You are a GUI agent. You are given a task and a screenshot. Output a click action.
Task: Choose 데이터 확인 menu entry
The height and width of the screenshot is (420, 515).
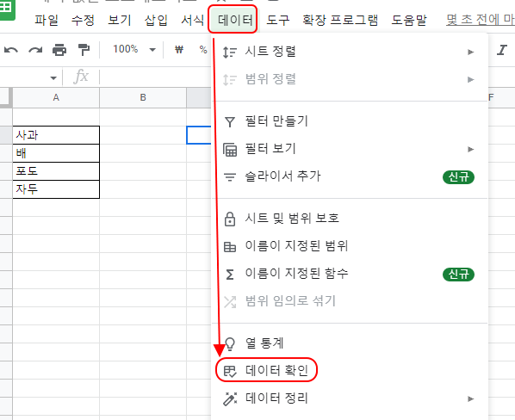(350, 371)
